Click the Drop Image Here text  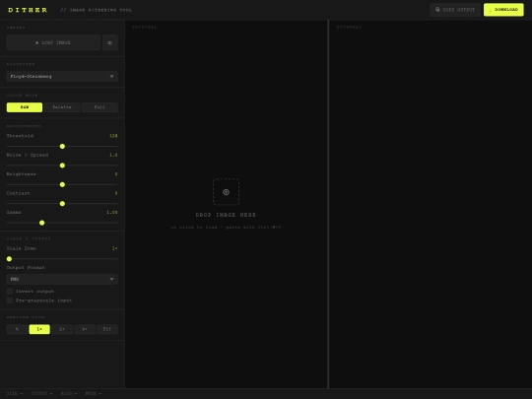coord(226,215)
